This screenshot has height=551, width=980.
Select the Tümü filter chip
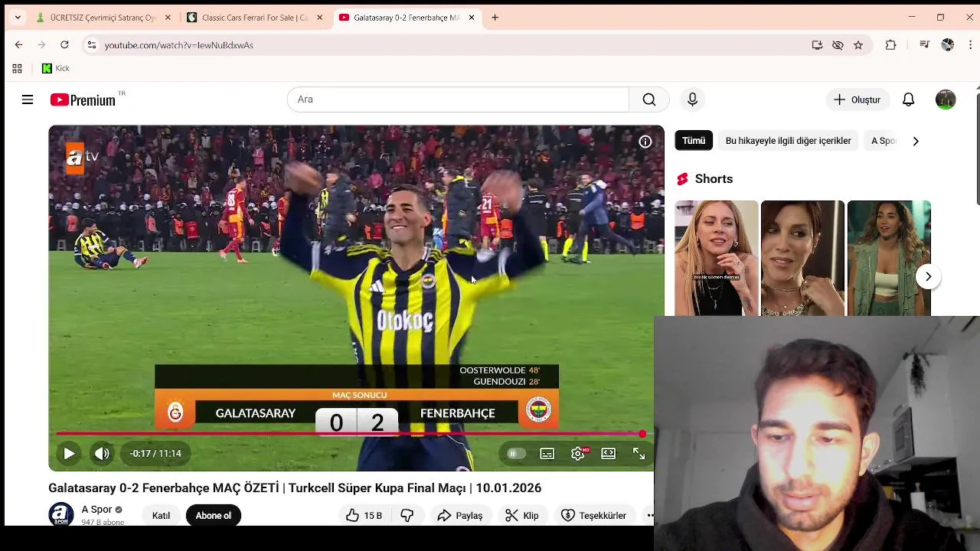pos(694,141)
